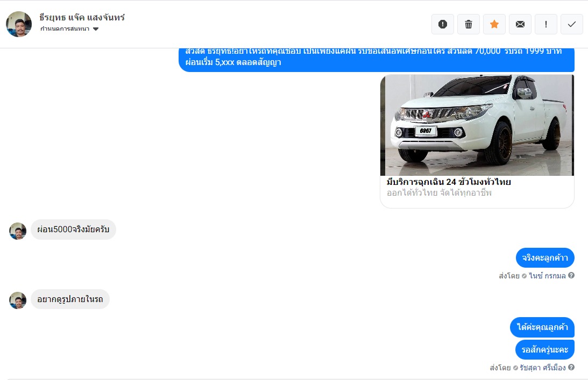Viewport: 588px width, 380px height.
Task: Toggle the orange star follow-up flag
Action: [494, 24]
